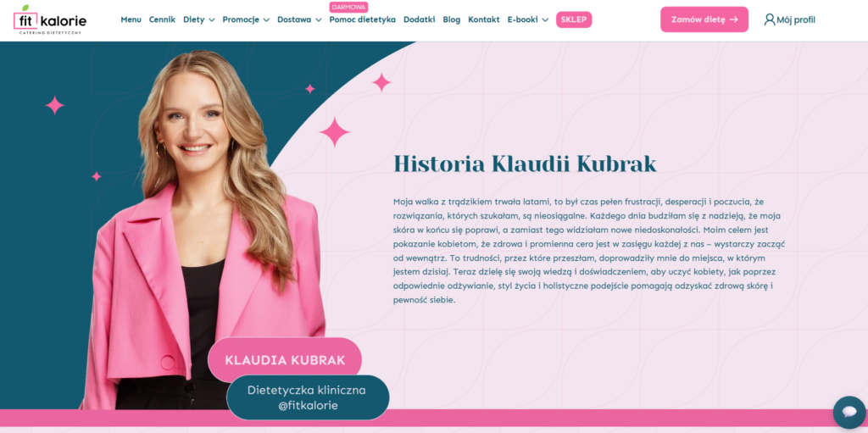Click the large pink sparkle star
This screenshot has width=868, height=433.
(x=334, y=132)
